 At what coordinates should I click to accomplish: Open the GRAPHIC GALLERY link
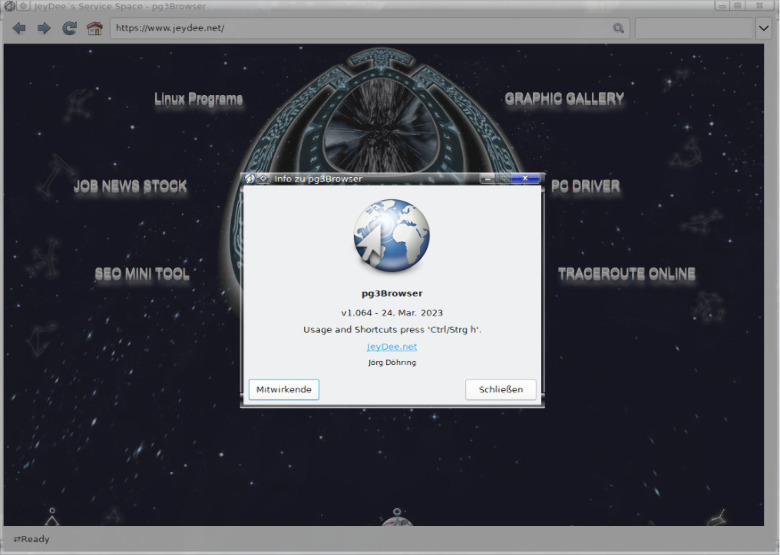[564, 99]
